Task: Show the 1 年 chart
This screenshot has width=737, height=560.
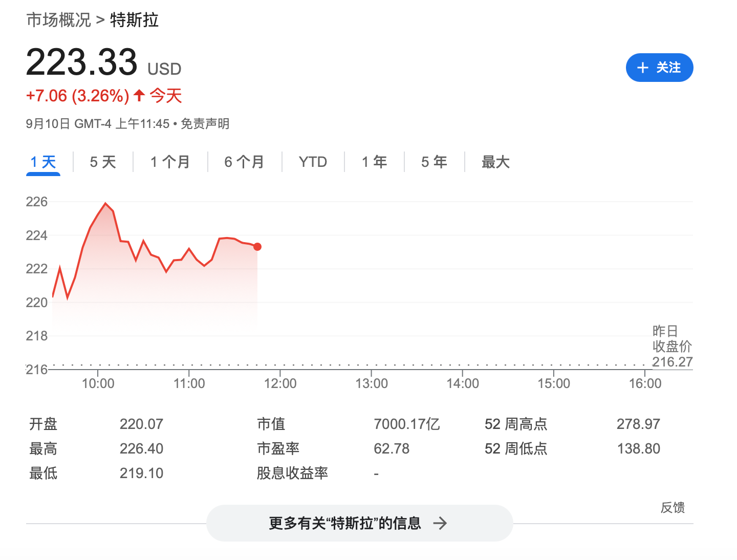Action: (x=374, y=162)
